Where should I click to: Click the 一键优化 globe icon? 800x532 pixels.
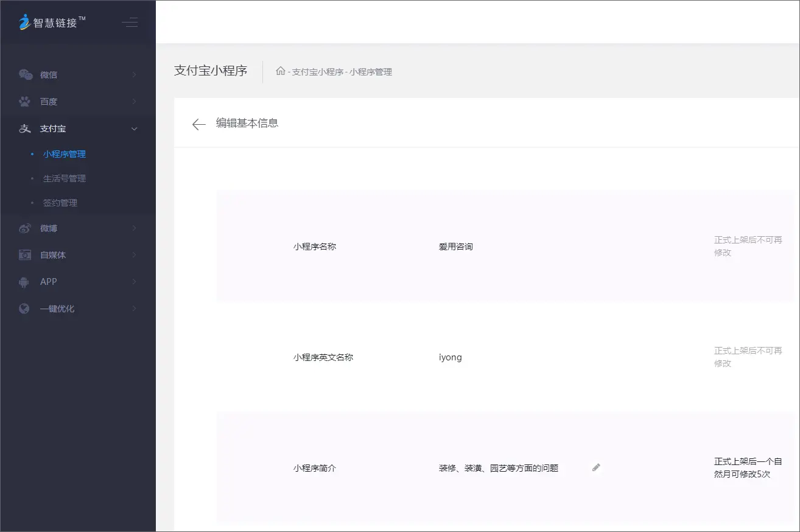point(24,309)
